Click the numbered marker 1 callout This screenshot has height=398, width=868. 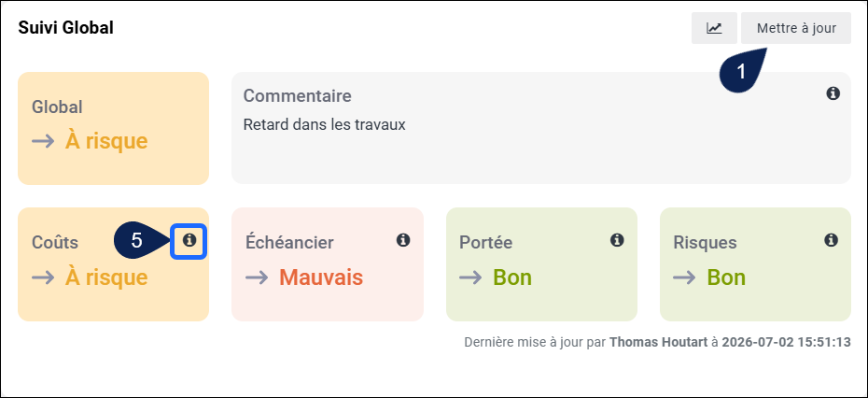click(x=742, y=70)
